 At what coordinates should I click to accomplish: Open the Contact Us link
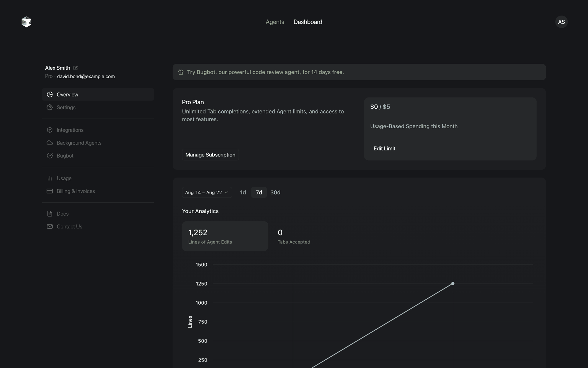pyautogui.click(x=98, y=227)
